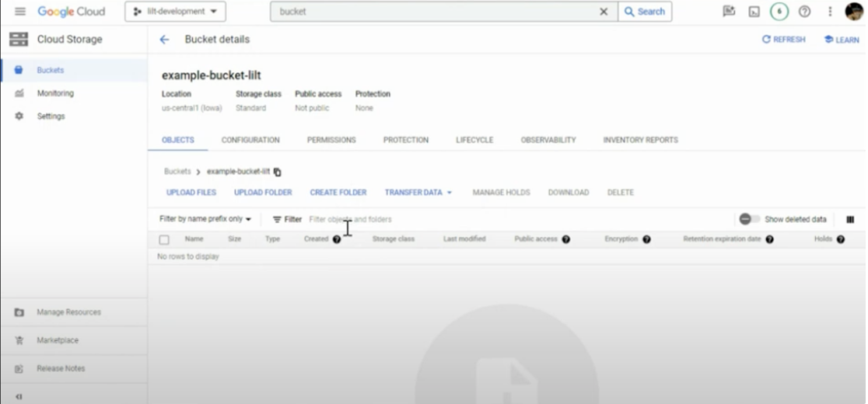Go back with the arrow icon

tap(164, 40)
